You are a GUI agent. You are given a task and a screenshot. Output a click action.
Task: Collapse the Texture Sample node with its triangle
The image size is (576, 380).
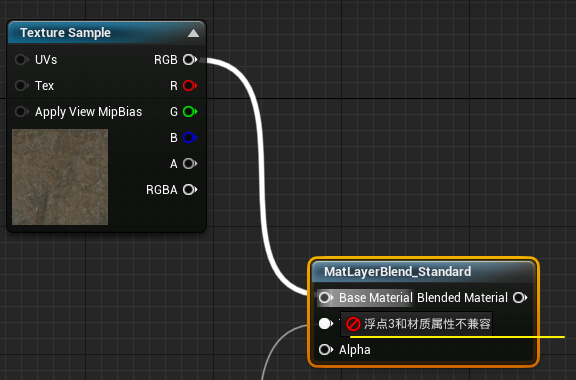[193, 33]
